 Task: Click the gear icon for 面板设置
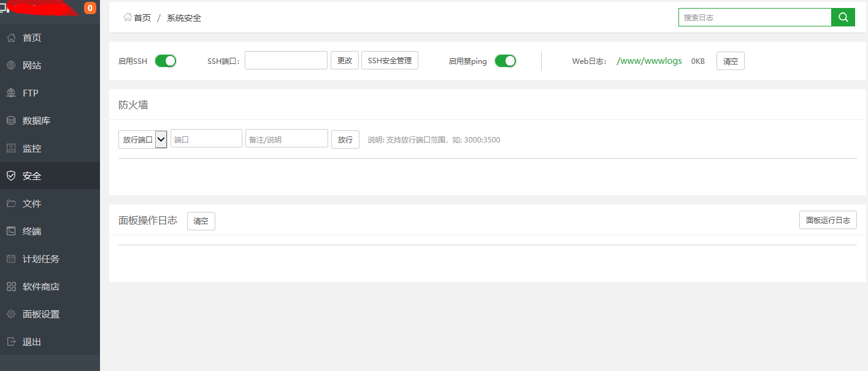11,314
